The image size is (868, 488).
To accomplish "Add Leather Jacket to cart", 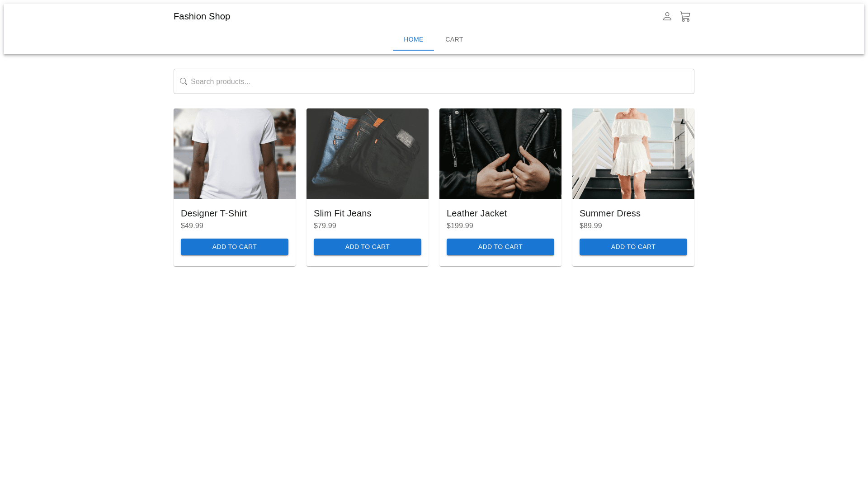I will click(x=500, y=247).
